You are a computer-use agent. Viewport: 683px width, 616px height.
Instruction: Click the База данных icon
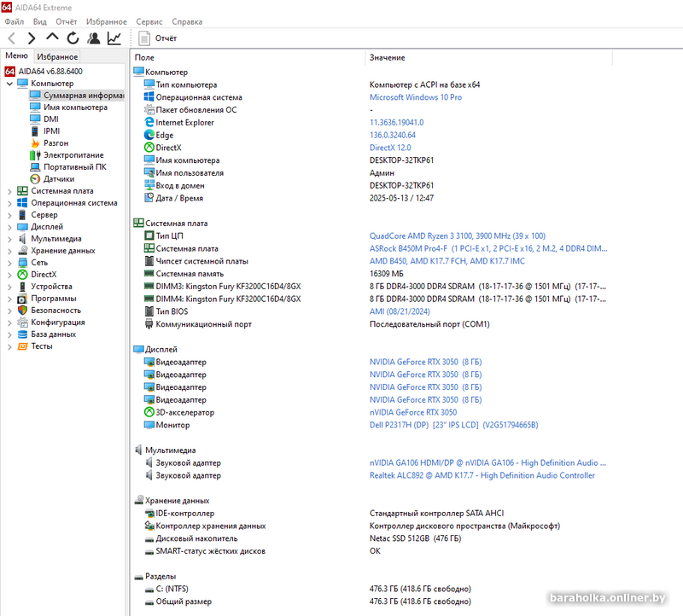22,334
